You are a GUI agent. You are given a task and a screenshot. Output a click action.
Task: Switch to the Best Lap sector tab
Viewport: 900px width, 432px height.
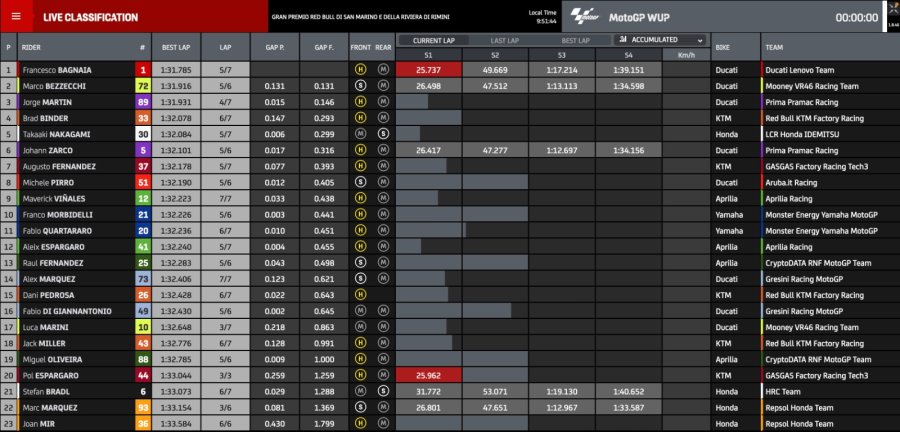575,41
